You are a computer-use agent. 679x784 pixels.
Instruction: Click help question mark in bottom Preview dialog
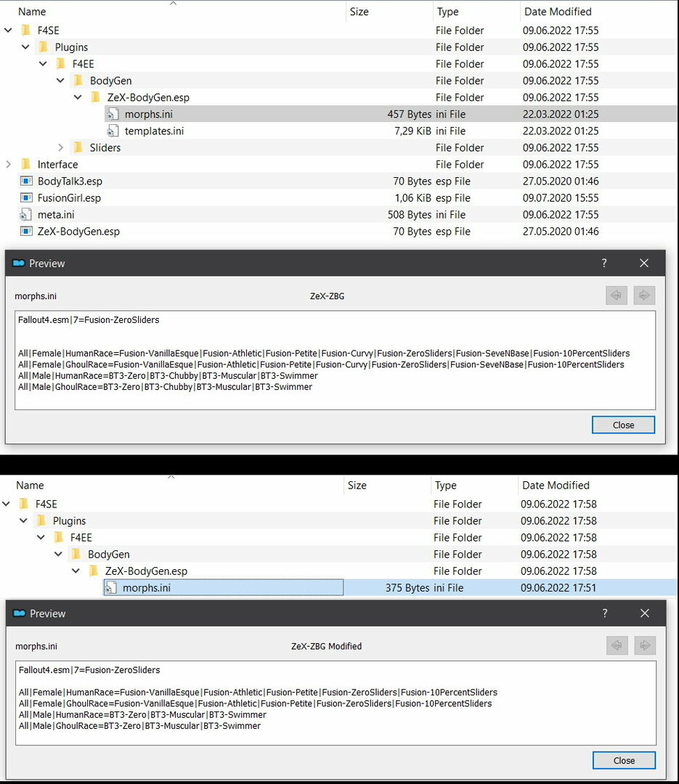(605, 613)
